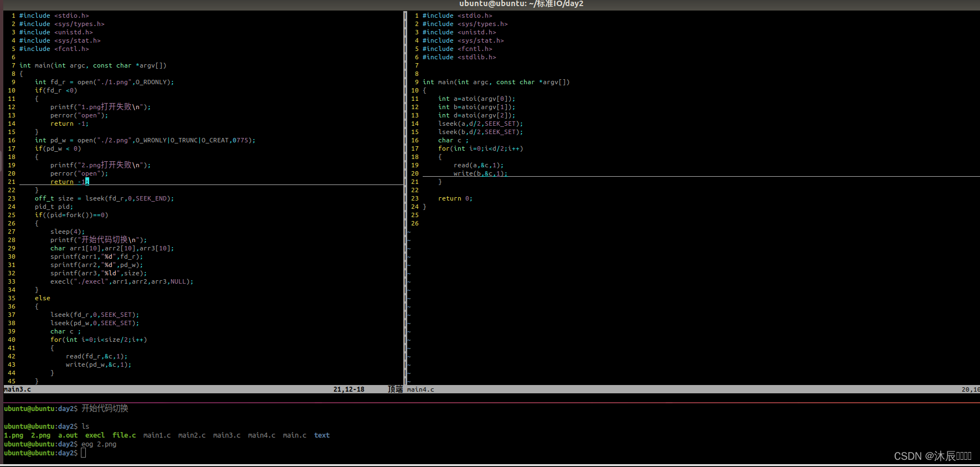Click the 'write(pd_w,&c,1);' line
This screenshot has height=467, width=980.
click(x=99, y=365)
